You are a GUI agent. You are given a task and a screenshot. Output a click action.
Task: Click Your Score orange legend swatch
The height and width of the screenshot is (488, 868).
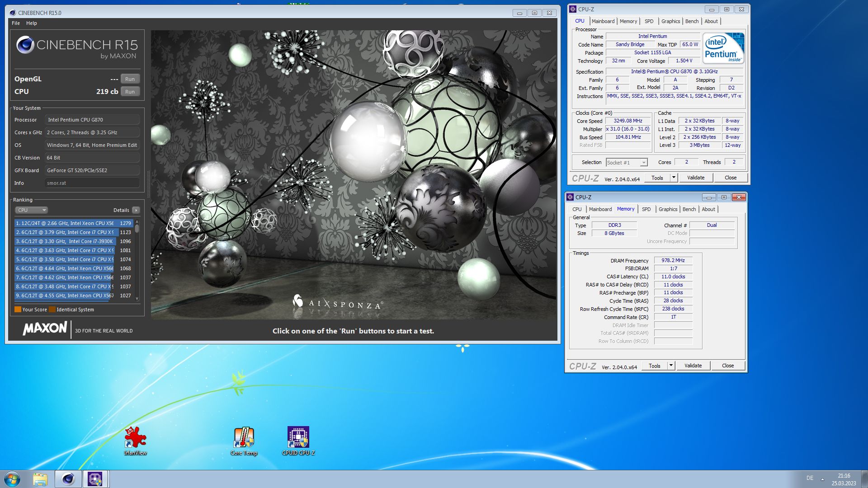pyautogui.click(x=18, y=310)
